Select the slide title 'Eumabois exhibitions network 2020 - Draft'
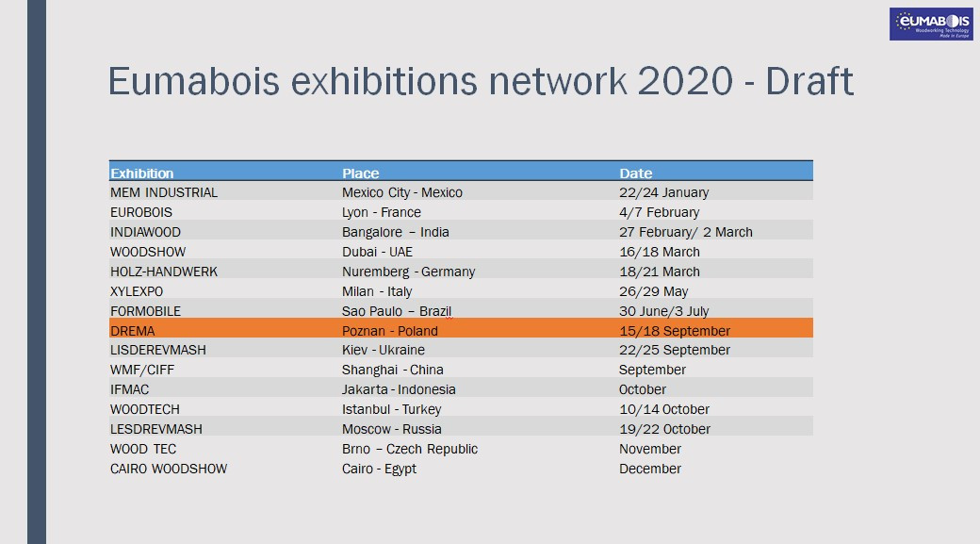The width and height of the screenshot is (980, 544). coord(481,82)
